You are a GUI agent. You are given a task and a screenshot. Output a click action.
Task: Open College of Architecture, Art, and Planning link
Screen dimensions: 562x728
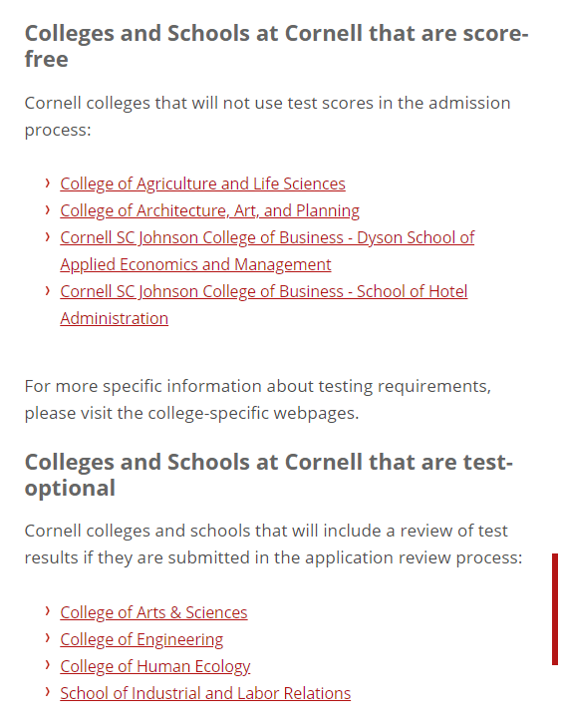(210, 210)
